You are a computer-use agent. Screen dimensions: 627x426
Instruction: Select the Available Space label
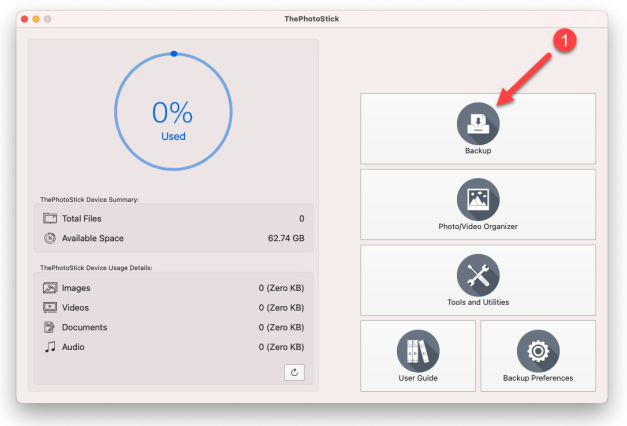click(x=93, y=238)
